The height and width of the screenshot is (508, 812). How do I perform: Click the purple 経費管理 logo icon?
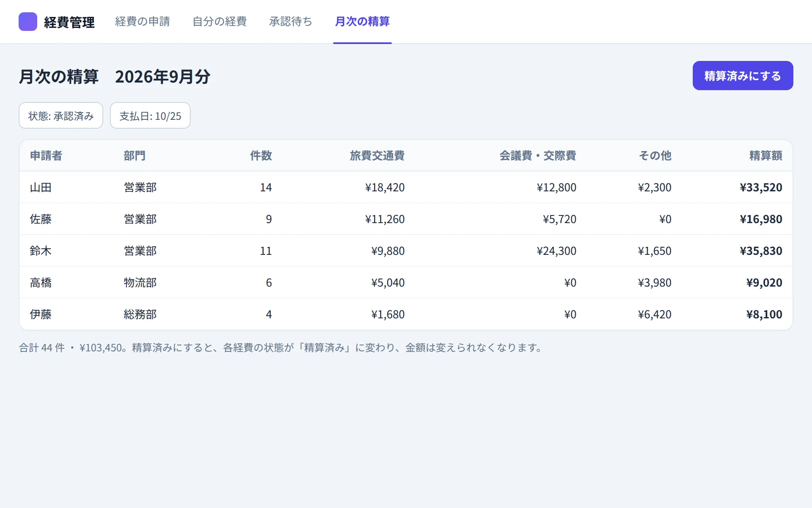pyautogui.click(x=28, y=22)
